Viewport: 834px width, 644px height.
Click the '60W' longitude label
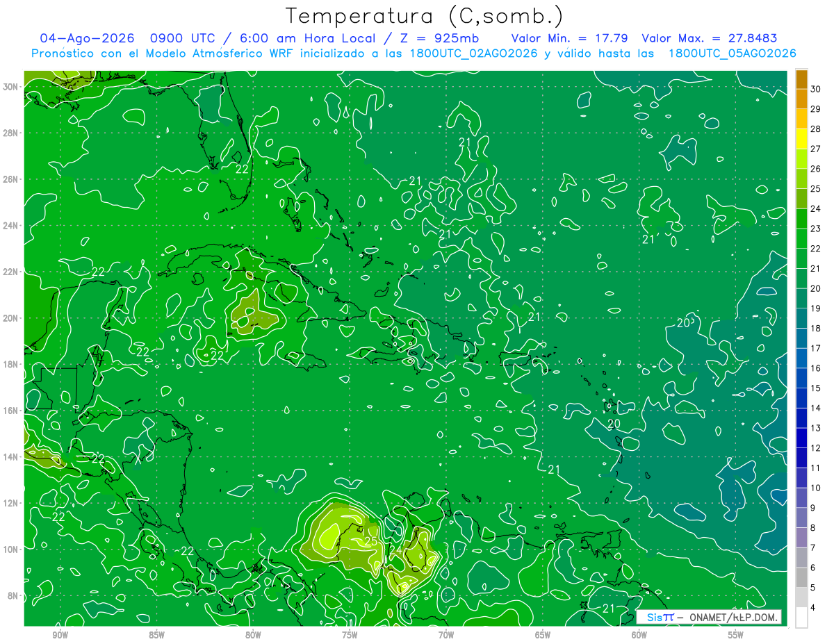click(x=639, y=634)
